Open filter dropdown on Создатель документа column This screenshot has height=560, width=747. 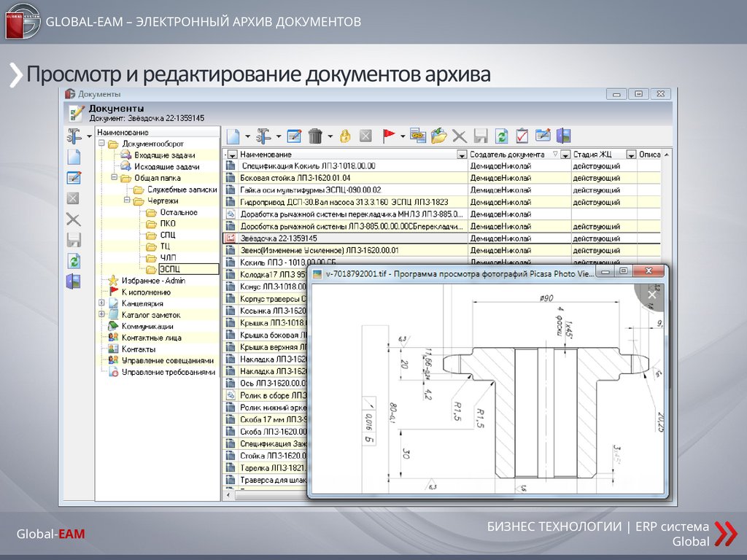coord(565,155)
